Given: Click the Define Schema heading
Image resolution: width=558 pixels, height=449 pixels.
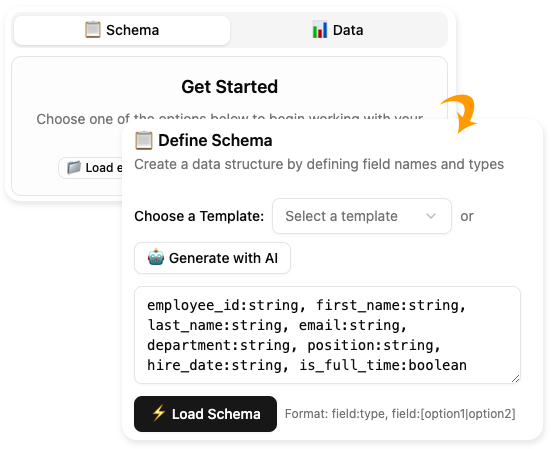Looking at the screenshot, I should 215,140.
